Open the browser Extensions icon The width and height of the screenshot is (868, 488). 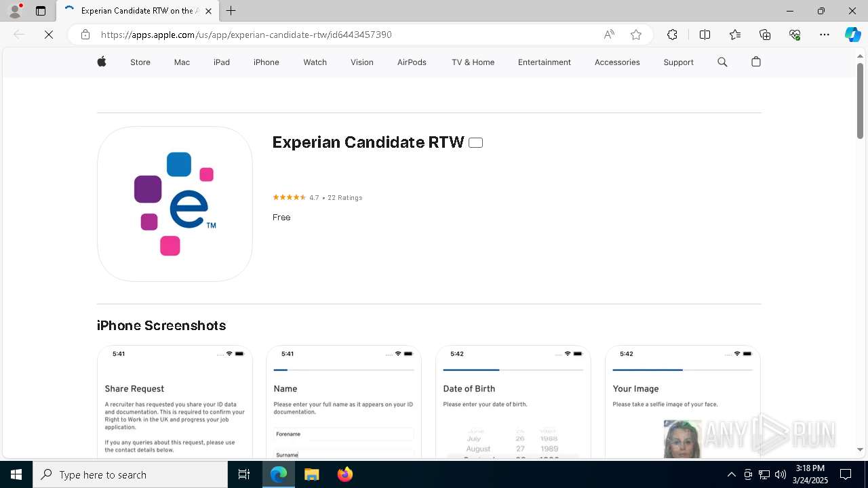pos(672,35)
